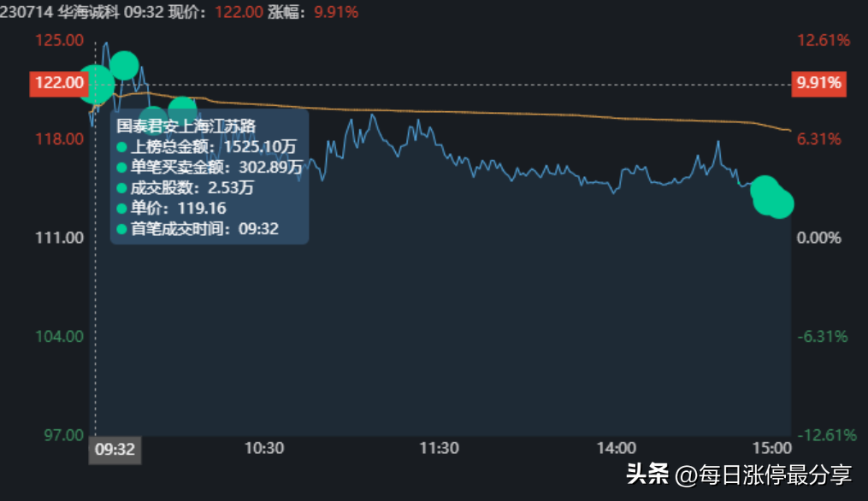Viewport: 868px width, 501px height.
Task: Click the 0.00% percent axis label
Action: [818, 238]
